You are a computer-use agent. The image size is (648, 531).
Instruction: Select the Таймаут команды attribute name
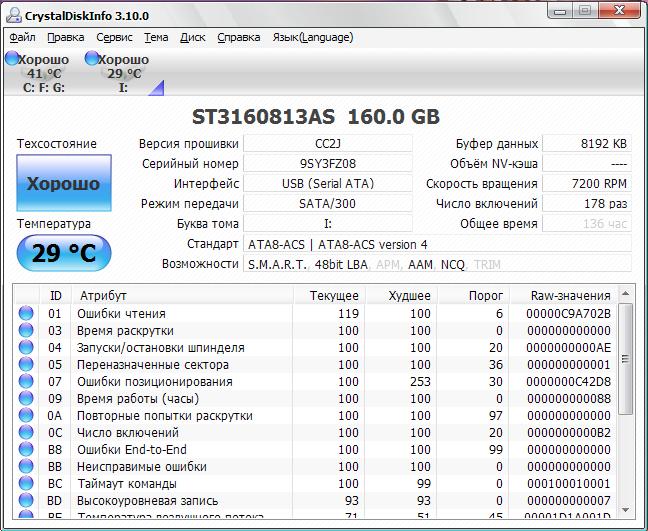(x=127, y=483)
